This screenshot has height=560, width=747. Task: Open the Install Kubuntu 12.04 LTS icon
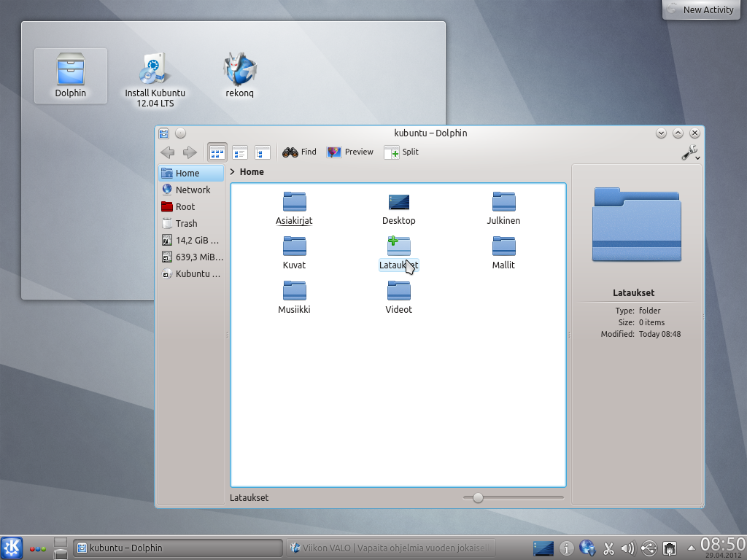[155, 79]
